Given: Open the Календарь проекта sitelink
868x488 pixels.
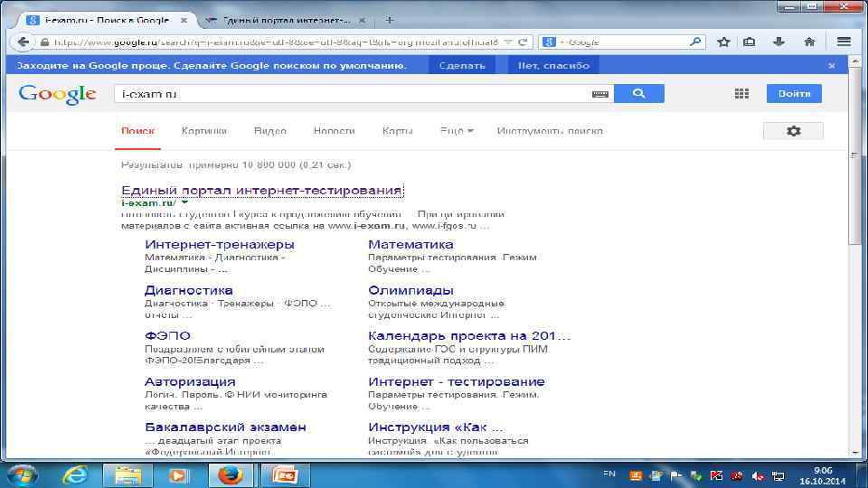Looking at the screenshot, I should point(469,336).
